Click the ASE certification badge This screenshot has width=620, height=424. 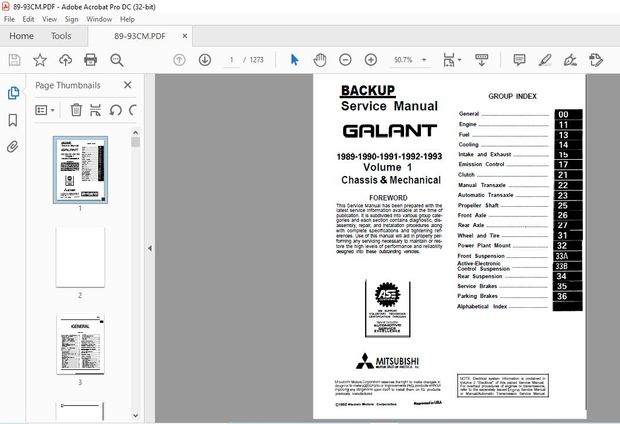(x=388, y=309)
